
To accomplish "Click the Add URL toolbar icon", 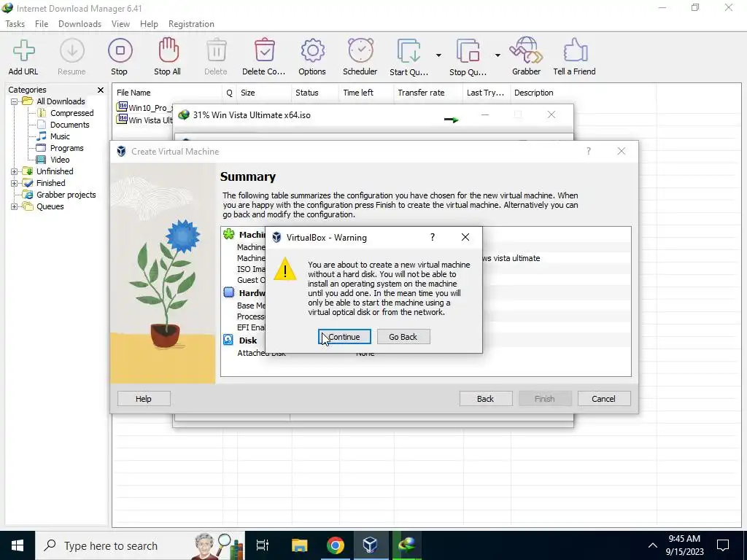I will pos(23,51).
